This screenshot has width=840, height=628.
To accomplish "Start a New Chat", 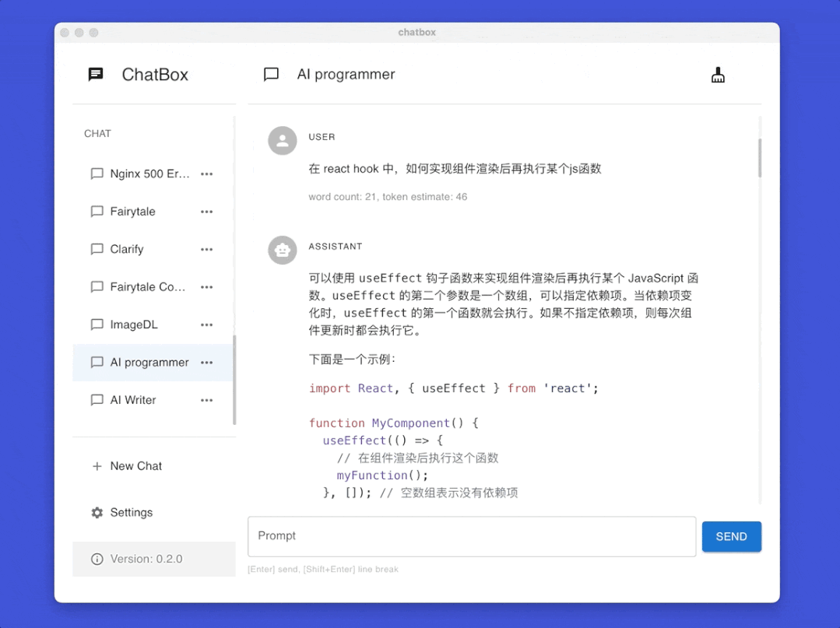I will 136,465.
